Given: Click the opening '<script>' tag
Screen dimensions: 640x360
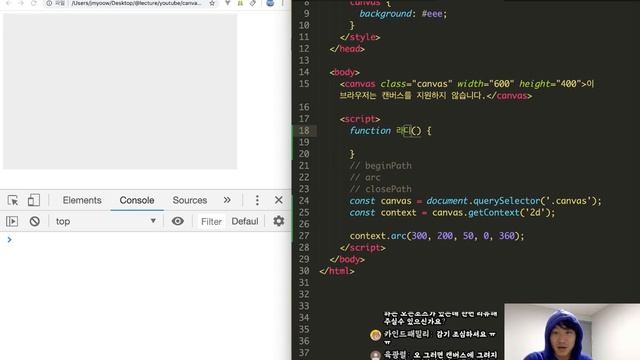Looking at the screenshot, I should pos(360,119).
